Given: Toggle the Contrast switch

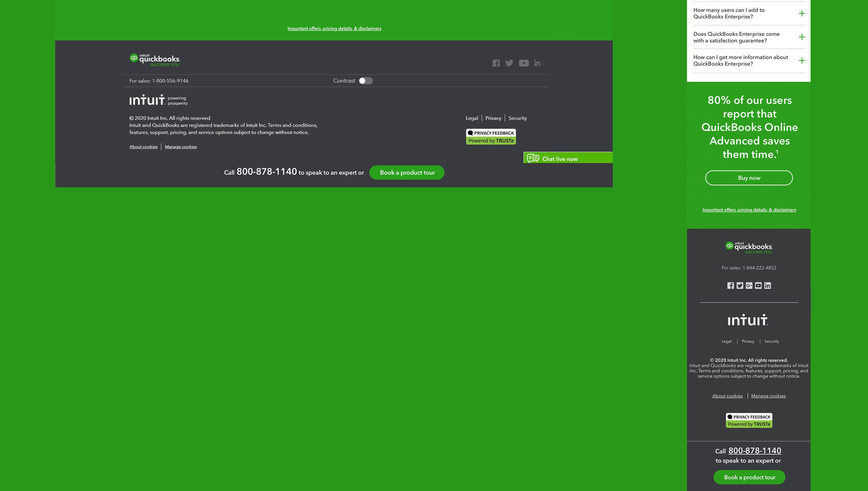Looking at the screenshot, I should pos(366,81).
